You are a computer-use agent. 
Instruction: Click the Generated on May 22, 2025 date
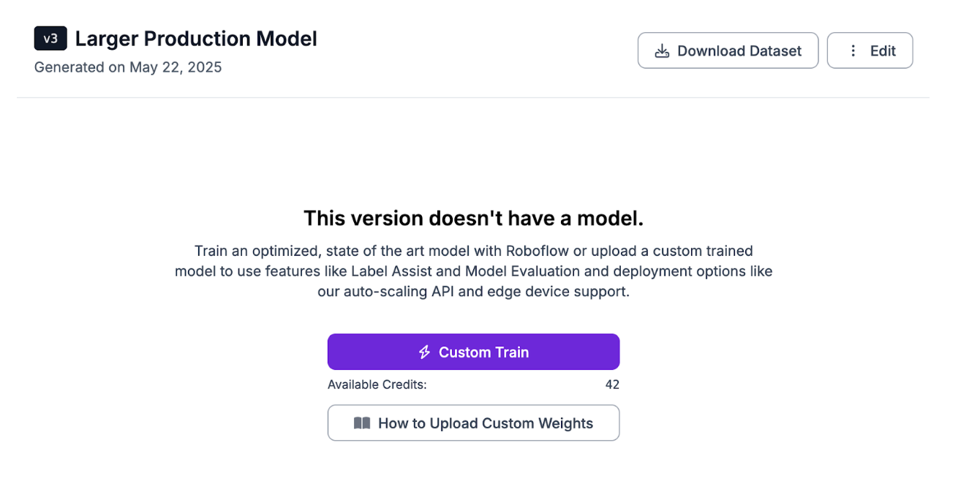[128, 68]
